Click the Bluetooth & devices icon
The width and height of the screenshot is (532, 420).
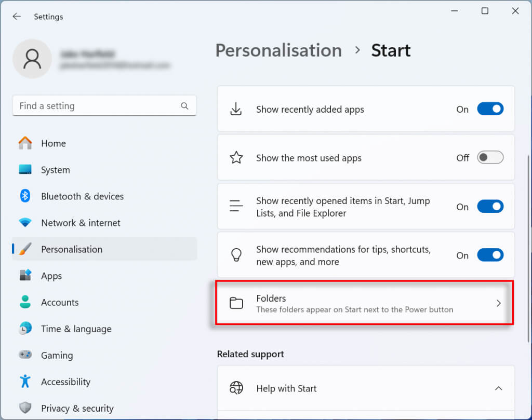coord(25,196)
